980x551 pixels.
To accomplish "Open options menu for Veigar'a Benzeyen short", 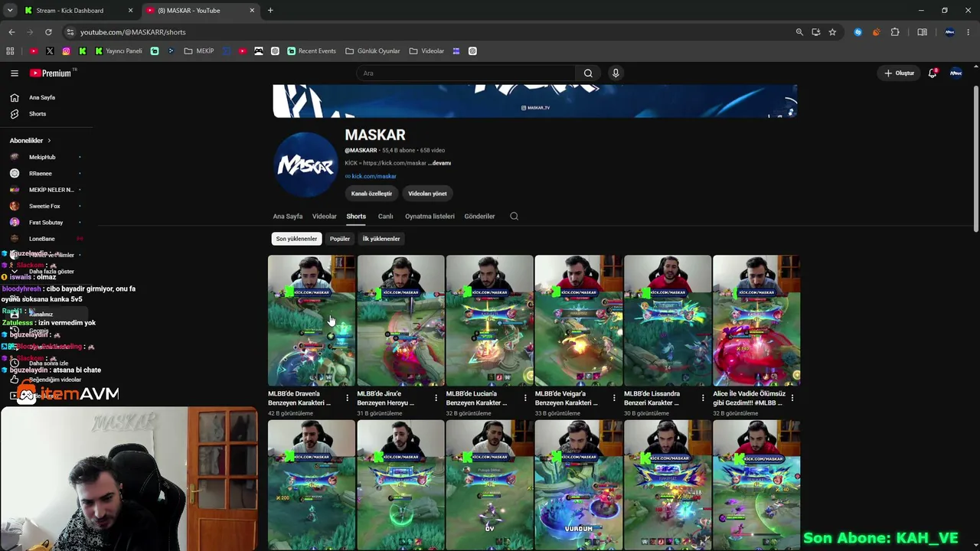I will tap(614, 398).
